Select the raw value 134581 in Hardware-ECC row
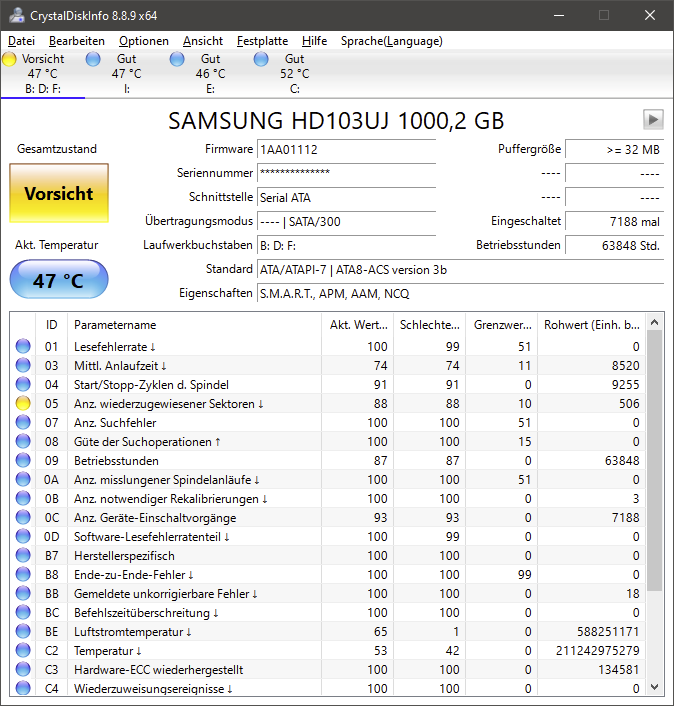 tap(619, 670)
